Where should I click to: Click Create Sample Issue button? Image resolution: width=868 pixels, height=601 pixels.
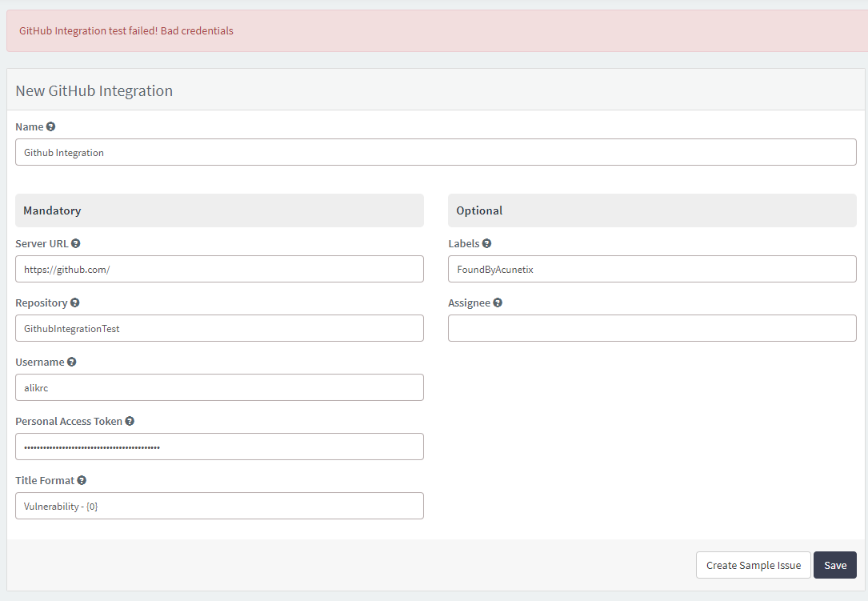[754, 565]
